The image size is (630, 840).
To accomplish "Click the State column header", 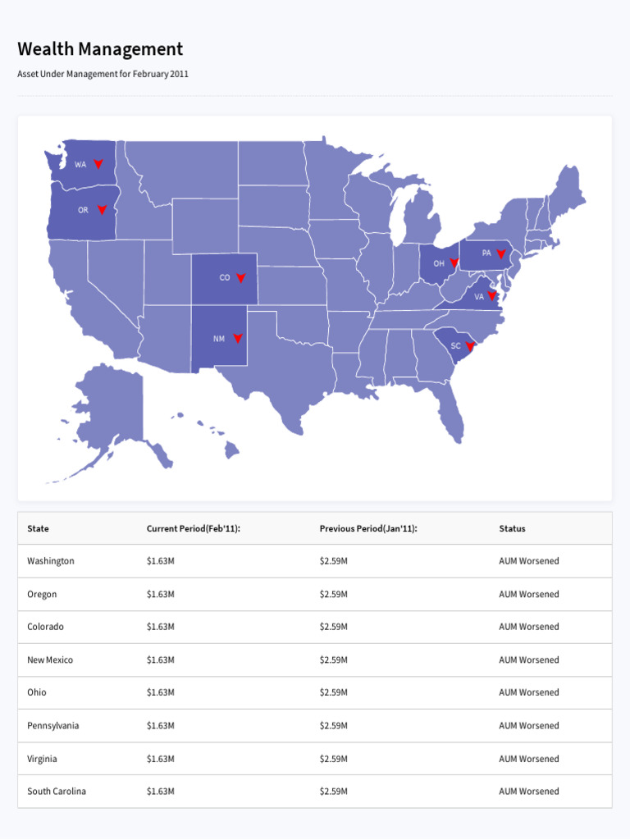I will click(38, 529).
